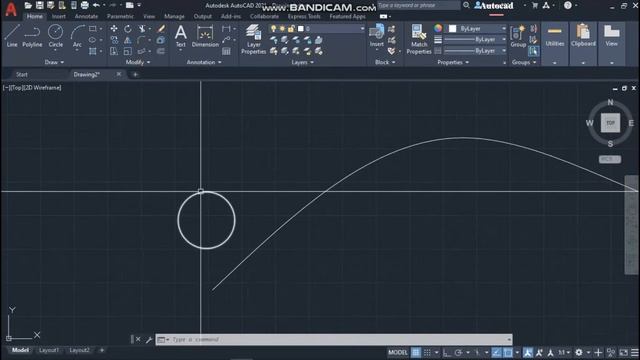Toggle drawing grid display in status bar
Image resolution: width=640 pixels, height=360 pixels.
(416, 352)
